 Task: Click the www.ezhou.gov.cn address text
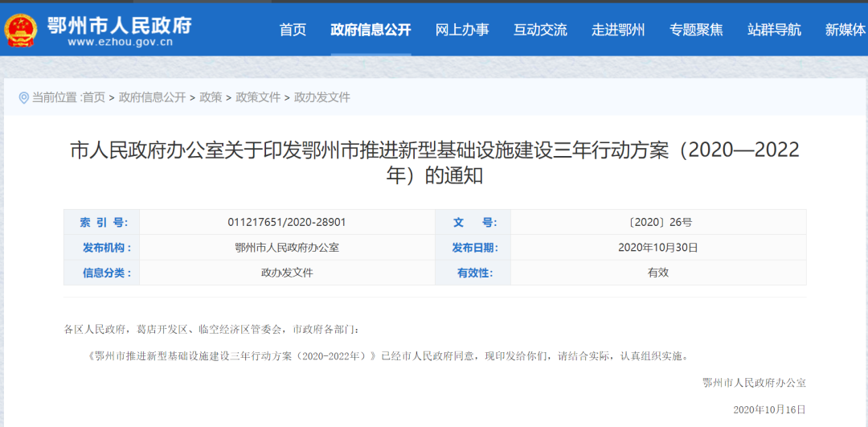[x=120, y=42]
